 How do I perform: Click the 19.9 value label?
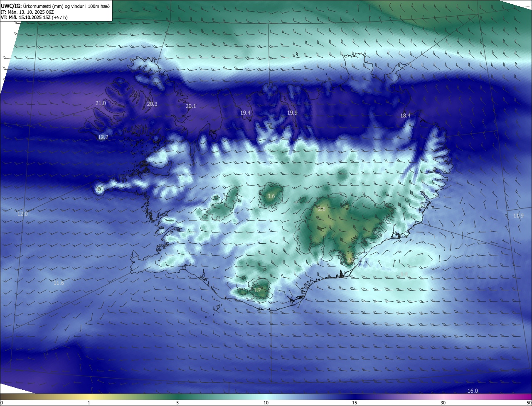click(292, 113)
